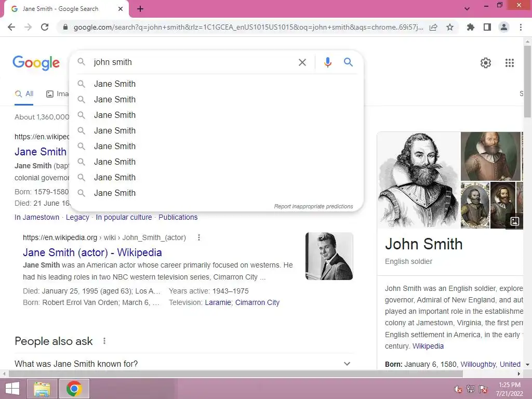Open the Legacy sitelink

tap(77, 217)
